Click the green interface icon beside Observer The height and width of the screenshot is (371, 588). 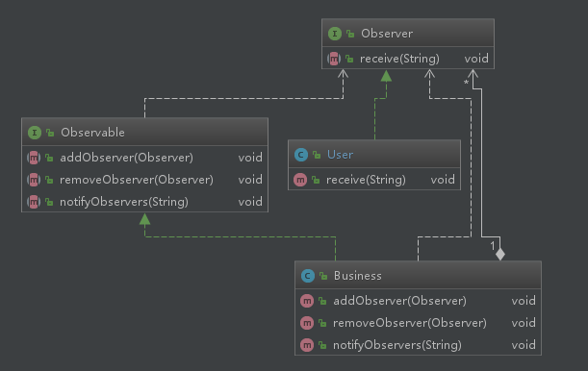[x=335, y=34]
